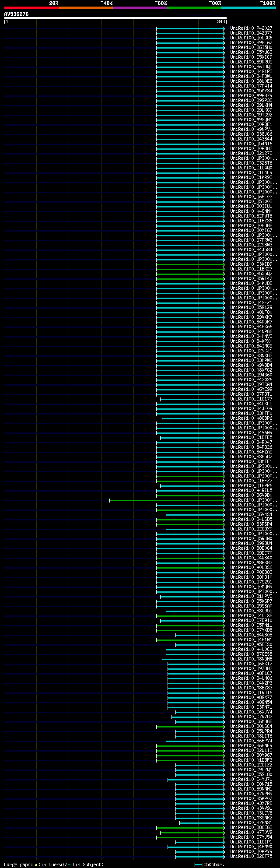Select the UniRef100_B4KJB8 label
This screenshot has height=868, width=280.
[251, 283]
